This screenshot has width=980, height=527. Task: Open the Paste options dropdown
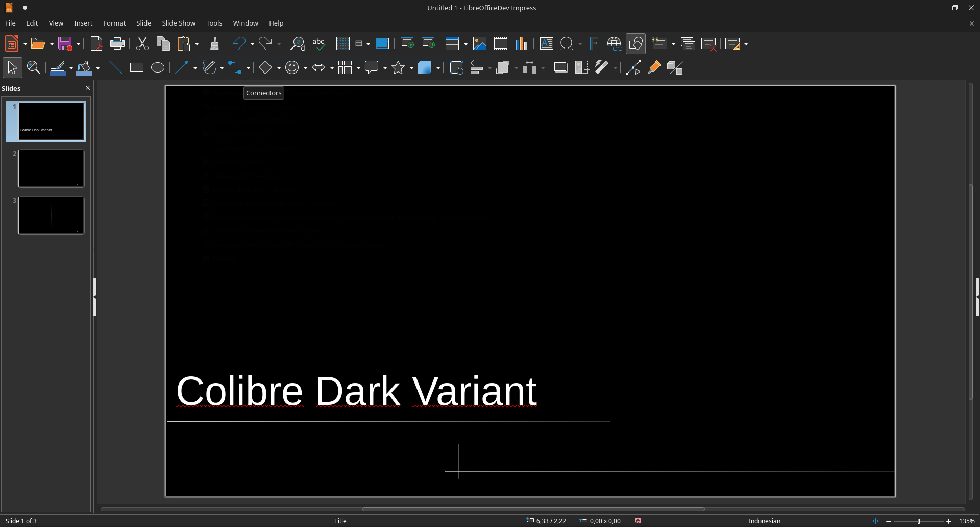coord(197,44)
